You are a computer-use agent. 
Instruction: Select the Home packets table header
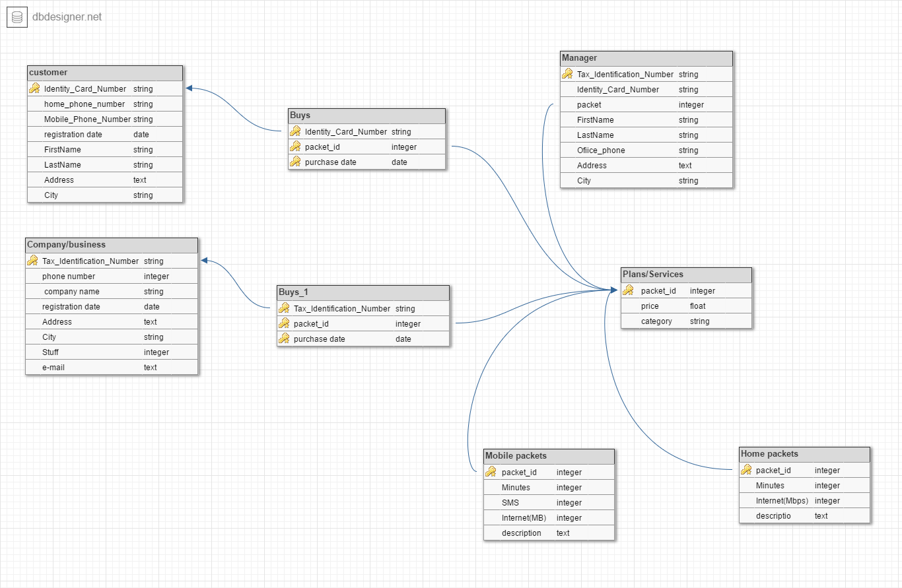(x=805, y=454)
